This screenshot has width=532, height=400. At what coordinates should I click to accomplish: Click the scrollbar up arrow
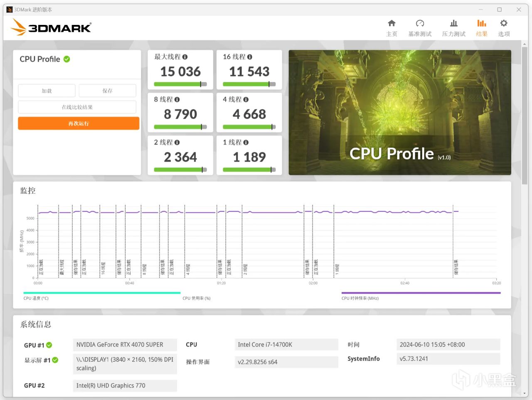tap(525, 43)
